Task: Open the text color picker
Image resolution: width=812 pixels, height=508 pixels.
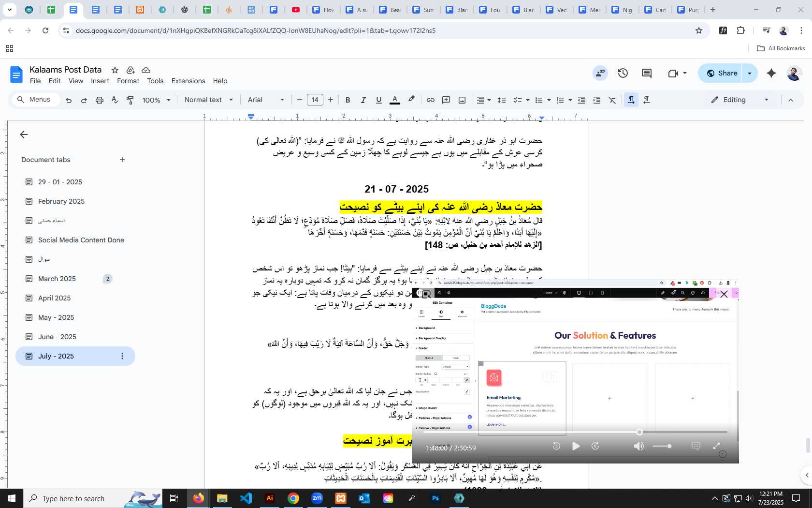Action: (395, 100)
